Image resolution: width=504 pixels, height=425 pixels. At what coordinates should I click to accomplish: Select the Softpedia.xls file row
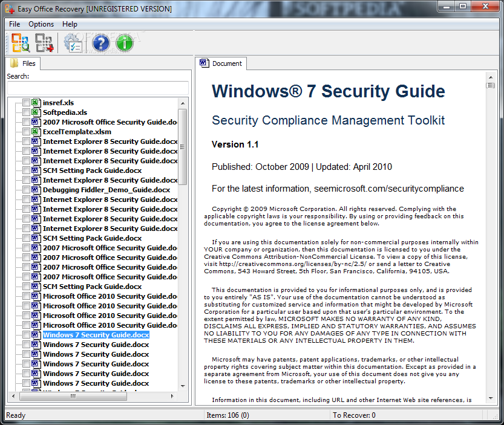[65, 112]
